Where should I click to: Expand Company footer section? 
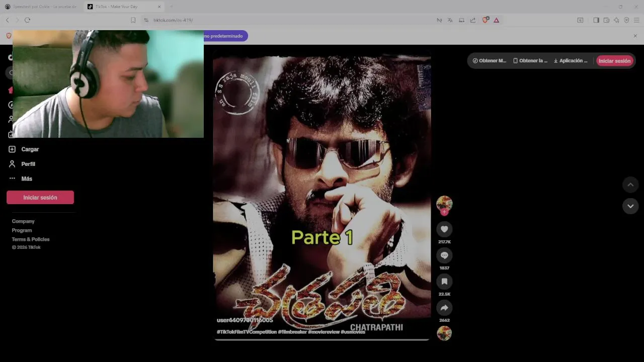click(23, 221)
